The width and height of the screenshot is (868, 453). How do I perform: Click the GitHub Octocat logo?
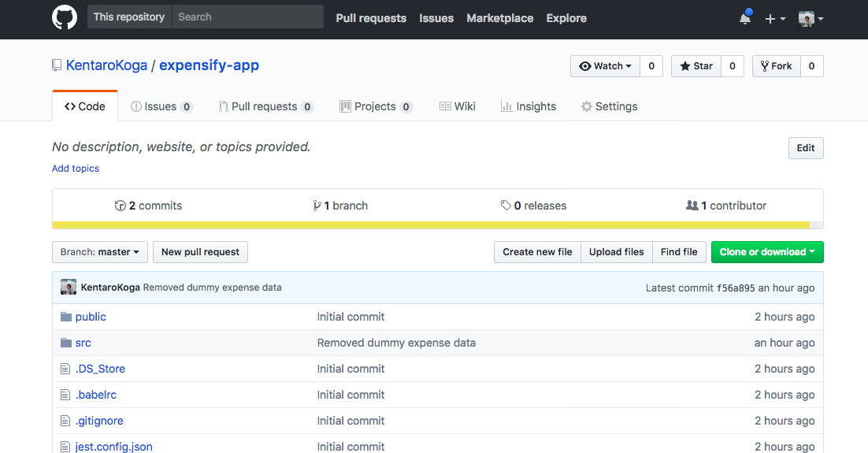tap(65, 17)
